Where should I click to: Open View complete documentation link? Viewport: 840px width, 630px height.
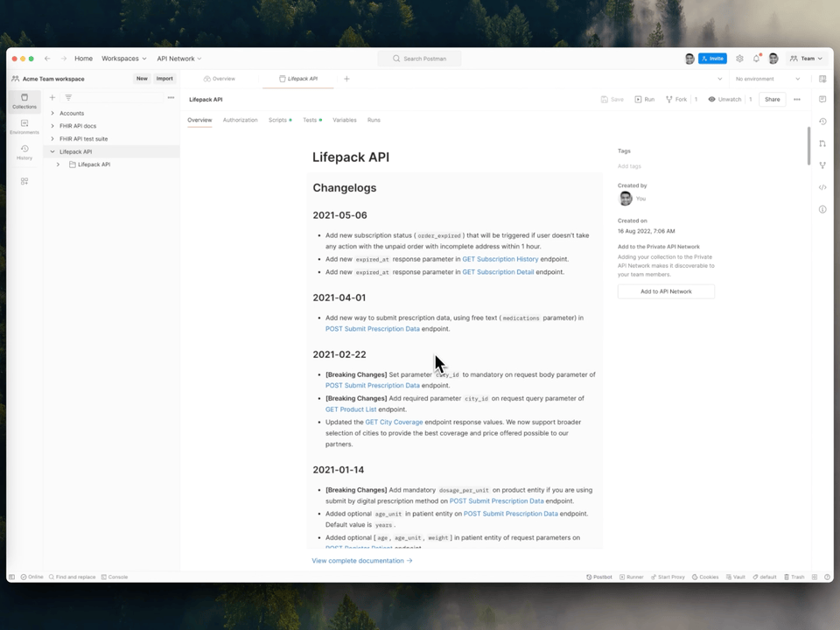point(362,560)
